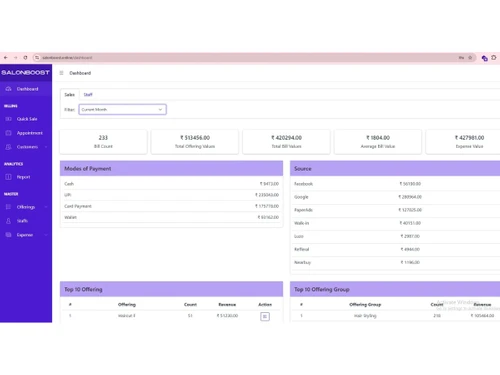The image size is (500, 375).
Task: Expand the Offerings submenu arrow
Action: point(46,207)
